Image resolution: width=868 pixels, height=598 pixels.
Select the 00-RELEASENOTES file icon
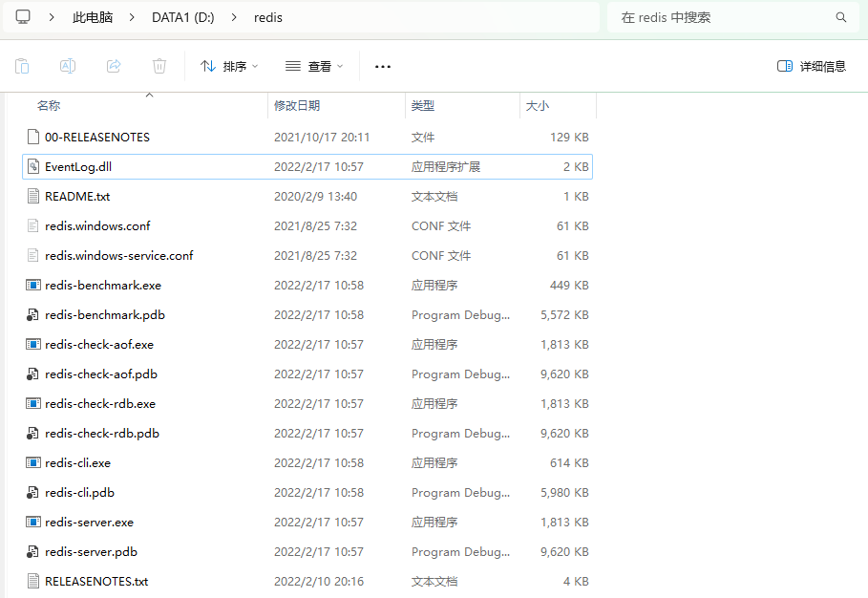[x=33, y=137]
